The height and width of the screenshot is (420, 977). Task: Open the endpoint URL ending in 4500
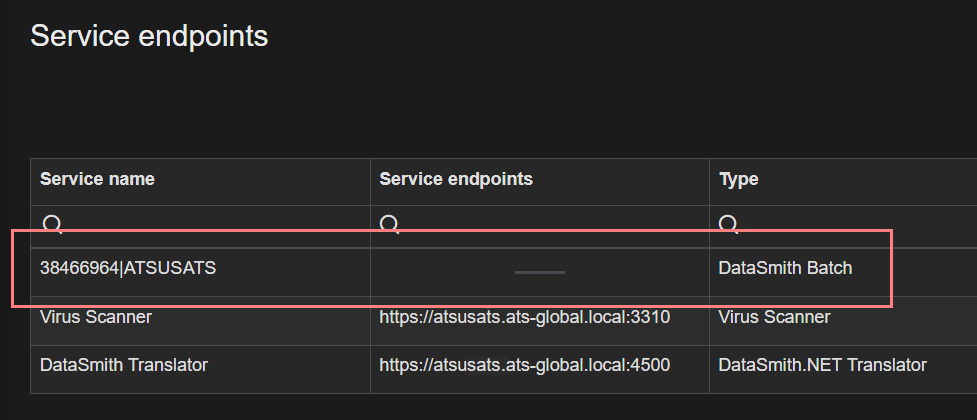click(524, 365)
